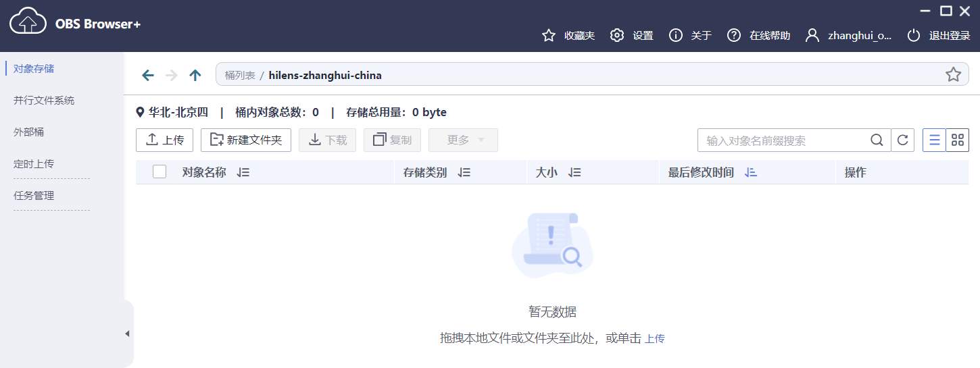The width and height of the screenshot is (980, 368).
Task: Click hilens-zhanghui-china in the path bar
Action: (325, 75)
